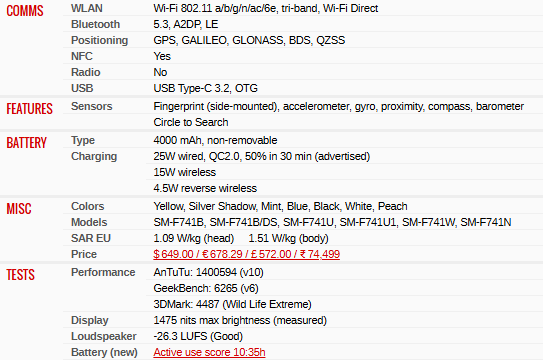Image resolution: width=543 pixels, height=364 pixels.
Task: Click the Positioning spec label
Action: coord(99,40)
